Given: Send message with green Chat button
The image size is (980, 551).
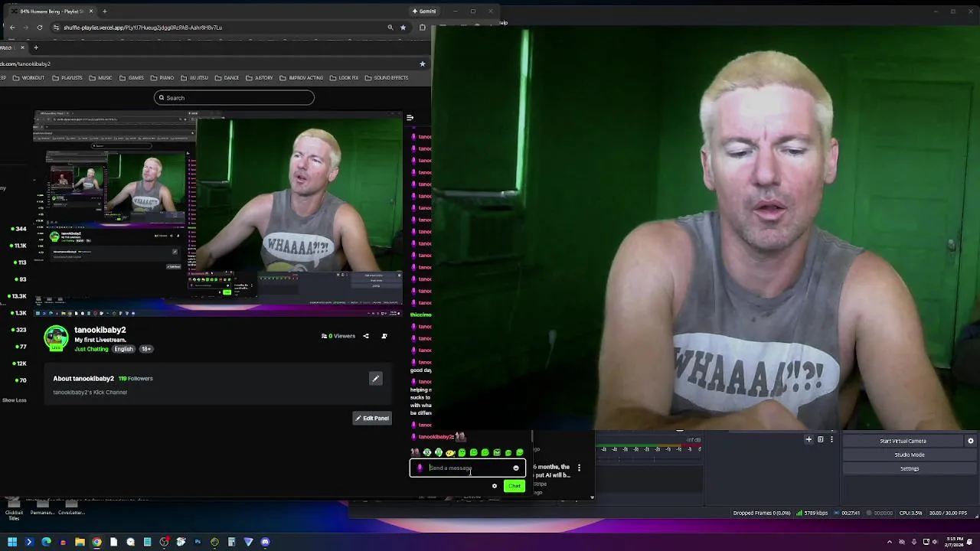Looking at the screenshot, I should pyautogui.click(x=514, y=486).
